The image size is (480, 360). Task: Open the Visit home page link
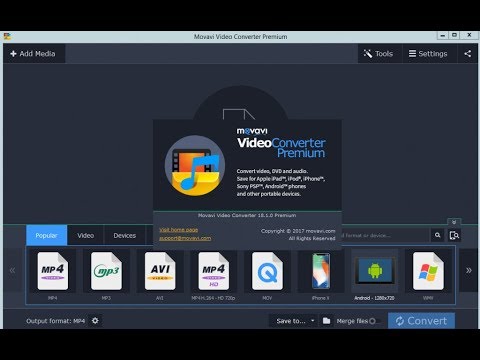pos(179,230)
